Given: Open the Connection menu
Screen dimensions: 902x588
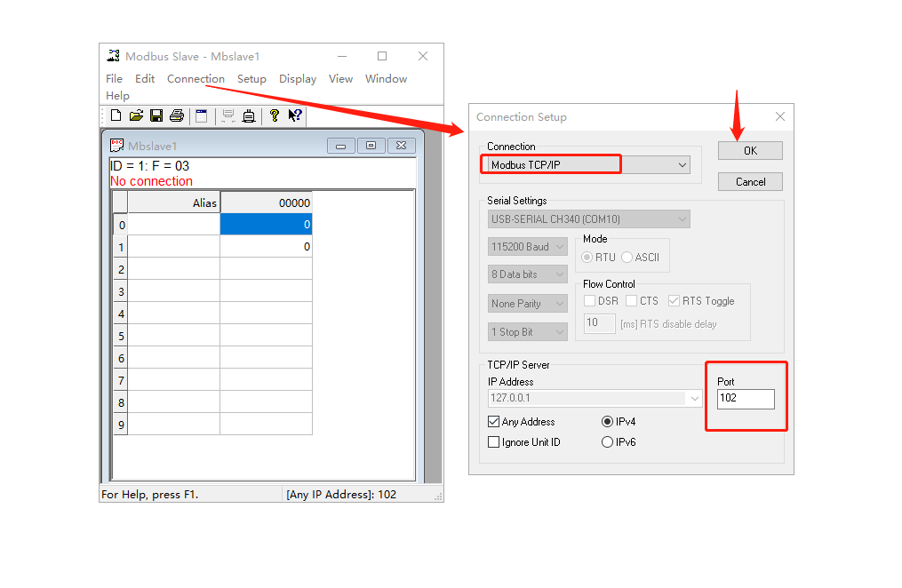Looking at the screenshot, I should click(x=196, y=79).
